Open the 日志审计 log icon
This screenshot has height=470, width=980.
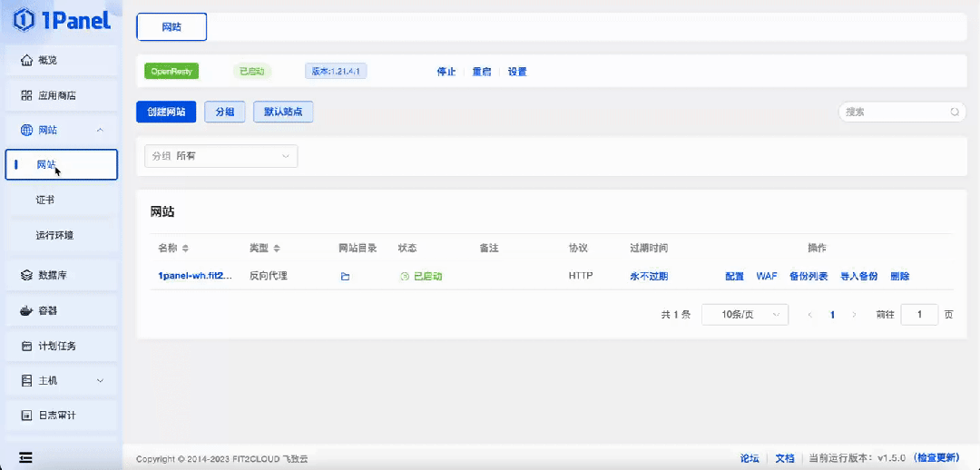pos(26,415)
